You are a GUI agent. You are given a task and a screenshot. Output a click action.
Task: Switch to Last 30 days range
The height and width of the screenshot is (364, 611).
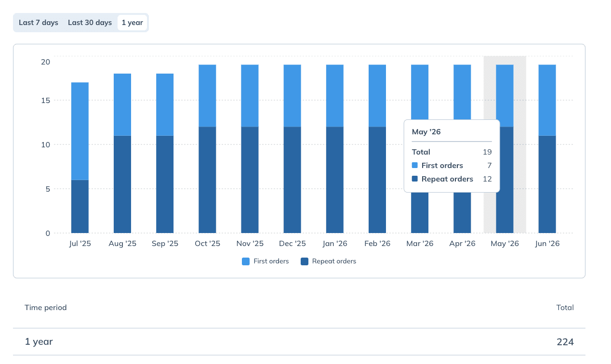tap(90, 23)
